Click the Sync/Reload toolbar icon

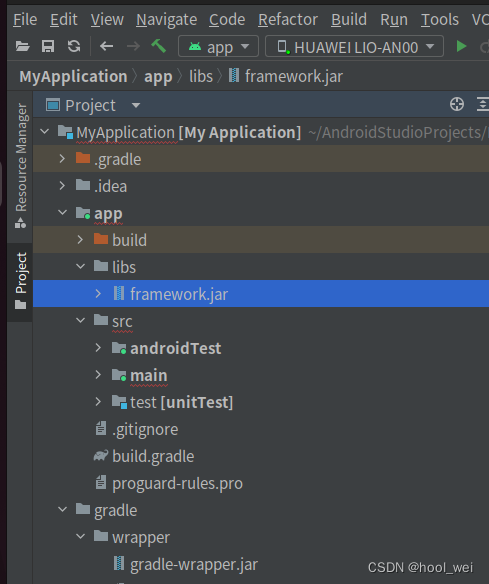point(74,47)
